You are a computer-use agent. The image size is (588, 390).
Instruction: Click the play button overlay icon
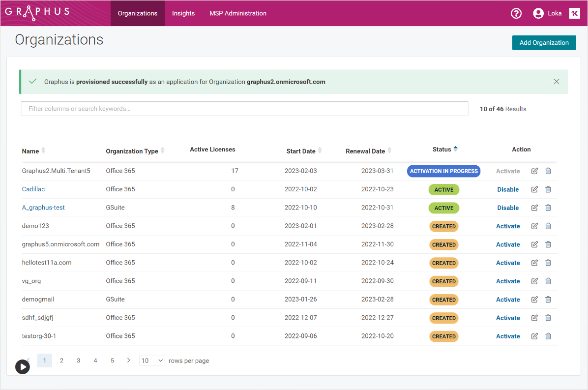click(23, 367)
